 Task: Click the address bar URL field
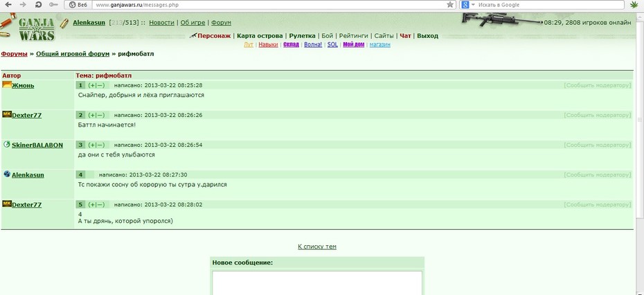pos(269,5)
